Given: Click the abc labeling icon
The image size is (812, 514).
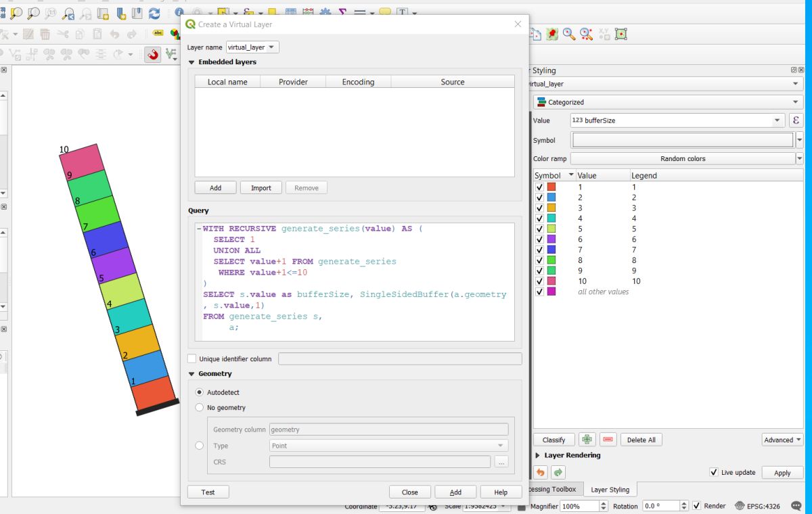Looking at the screenshot, I should (158, 33).
